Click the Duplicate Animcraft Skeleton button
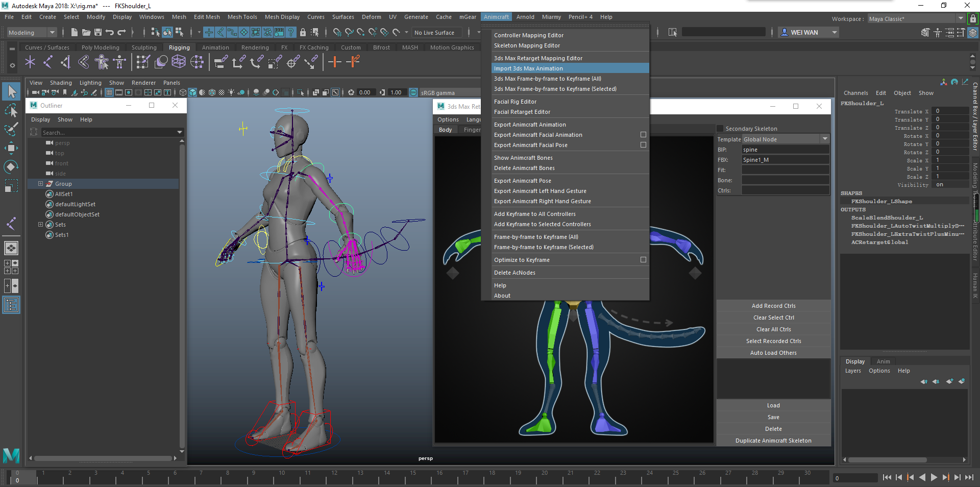Image resolution: width=980 pixels, height=487 pixels. click(x=773, y=441)
